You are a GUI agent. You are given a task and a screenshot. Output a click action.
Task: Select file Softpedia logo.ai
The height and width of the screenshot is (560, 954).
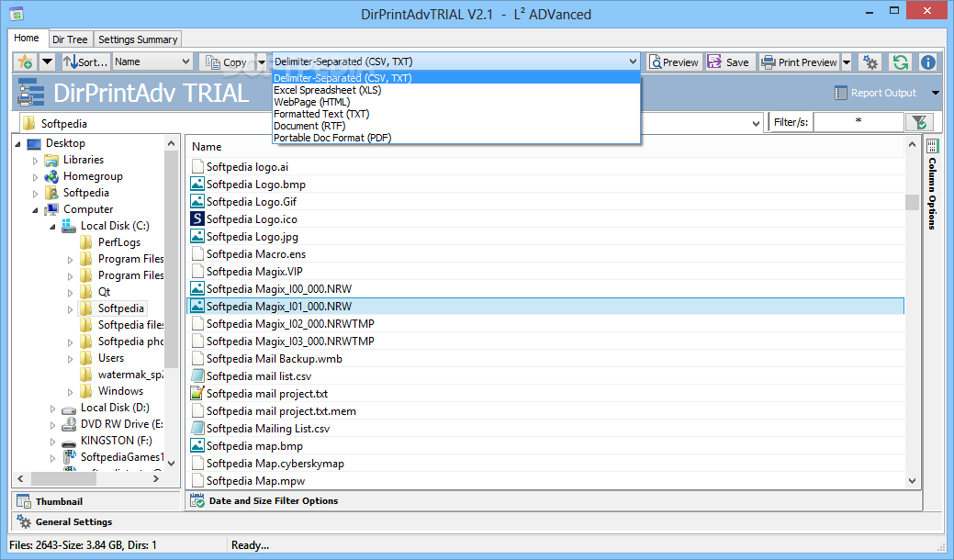247,166
